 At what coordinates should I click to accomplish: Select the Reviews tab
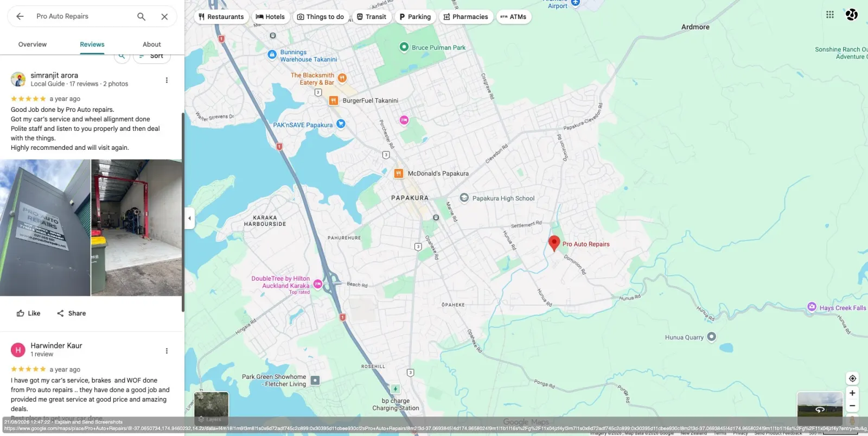point(92,45)
